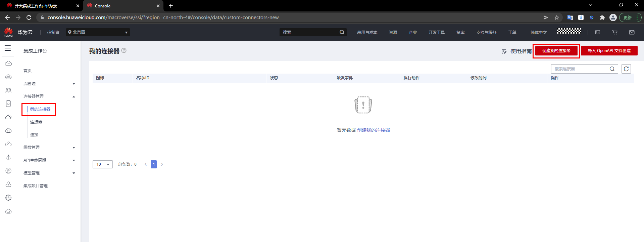Open the shopping cart icon
This screenshot has width=644, height=242.
615,32
